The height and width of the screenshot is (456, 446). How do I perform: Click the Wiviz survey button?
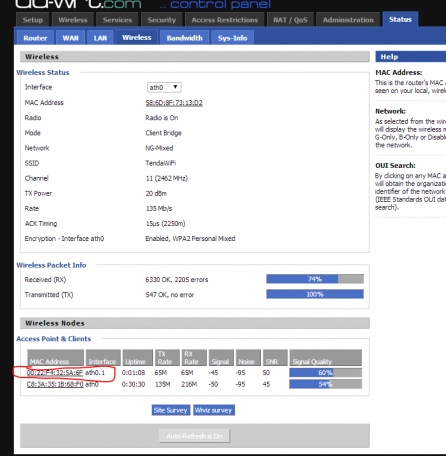click(x=213, y=410)
